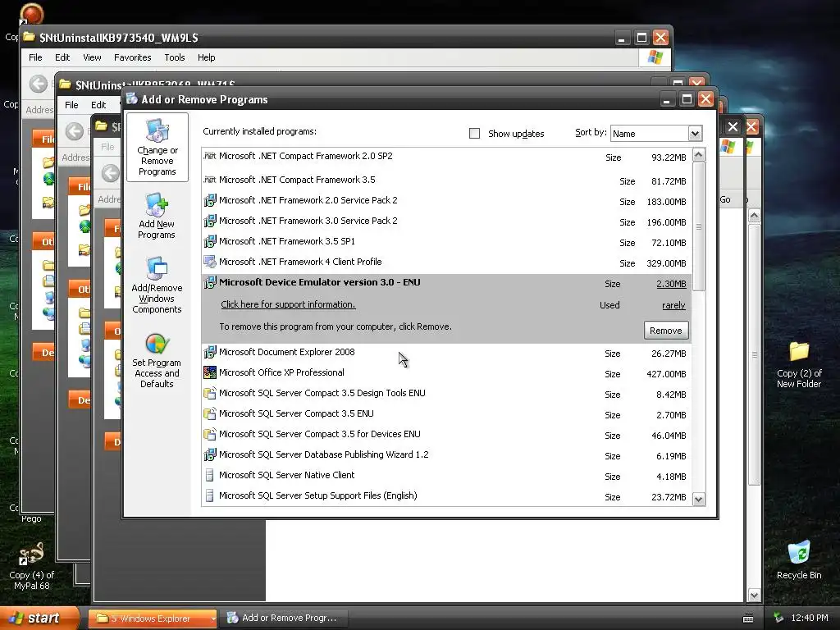Image resolution: width=840 pixels, height=630 pixels.
Task: Click programs list scrollbar thumb
Action: (x=699, y=226)
